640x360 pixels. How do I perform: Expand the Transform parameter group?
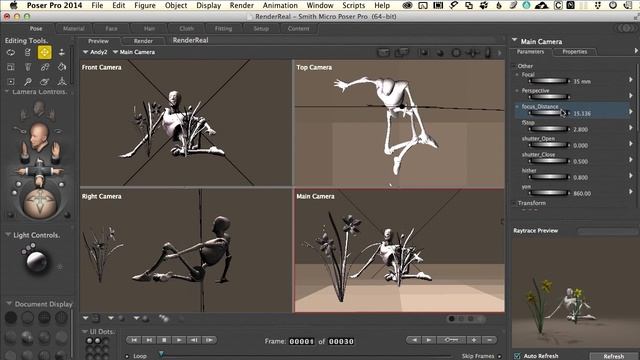tap(515, 203)
